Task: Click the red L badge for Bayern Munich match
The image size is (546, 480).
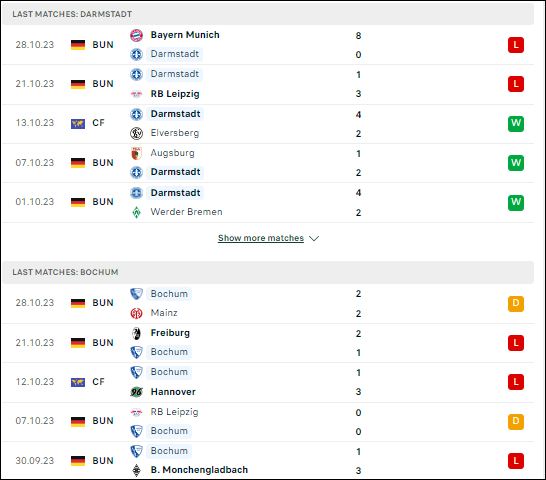Action: (x=516, y=45)
